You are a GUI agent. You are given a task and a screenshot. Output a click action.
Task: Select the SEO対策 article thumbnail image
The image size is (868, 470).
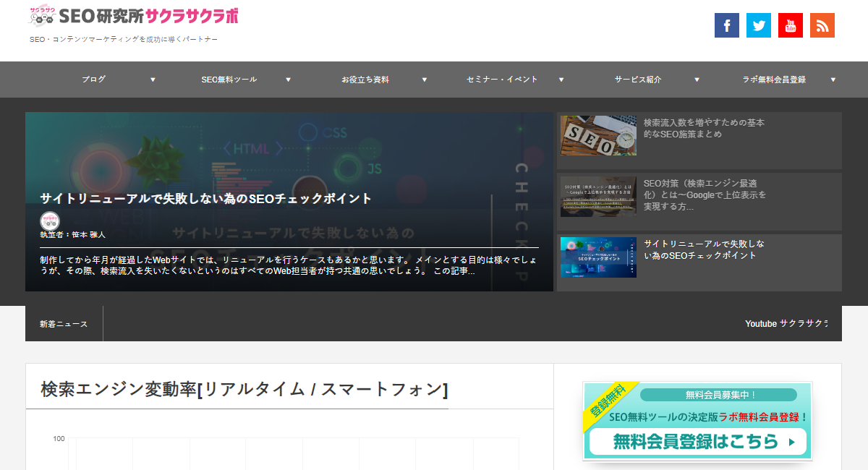598,197
